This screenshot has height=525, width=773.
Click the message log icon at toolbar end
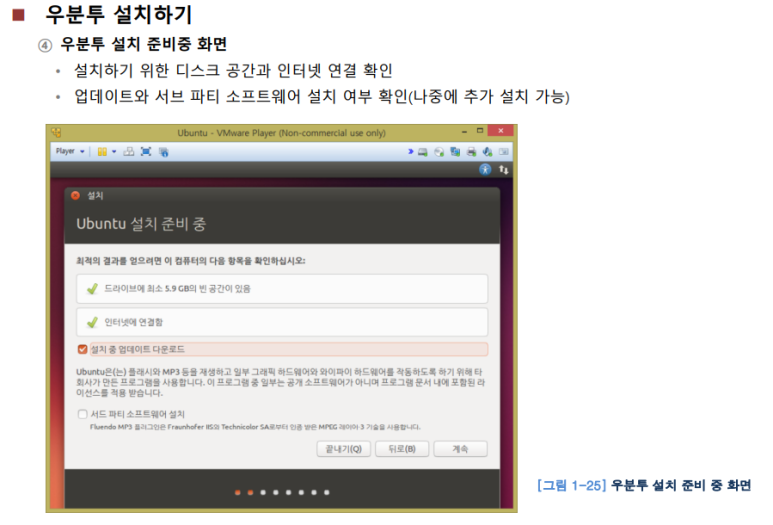[503, 152]
